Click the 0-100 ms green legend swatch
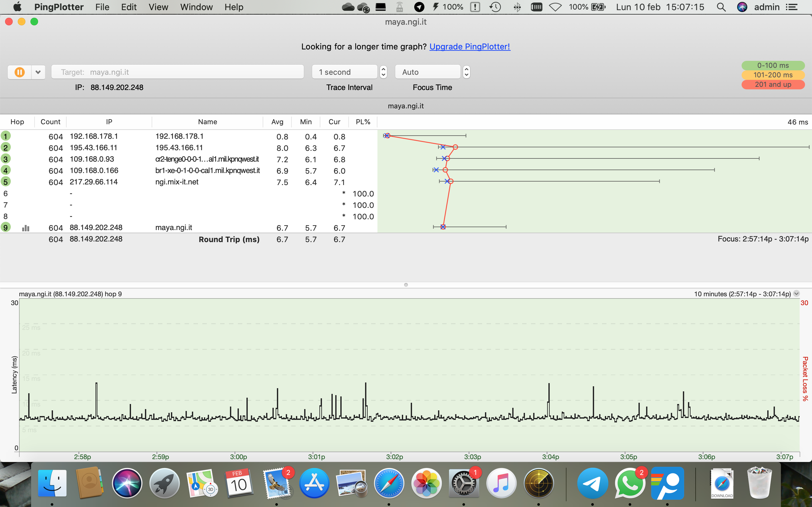 click(x=773, y=65)
